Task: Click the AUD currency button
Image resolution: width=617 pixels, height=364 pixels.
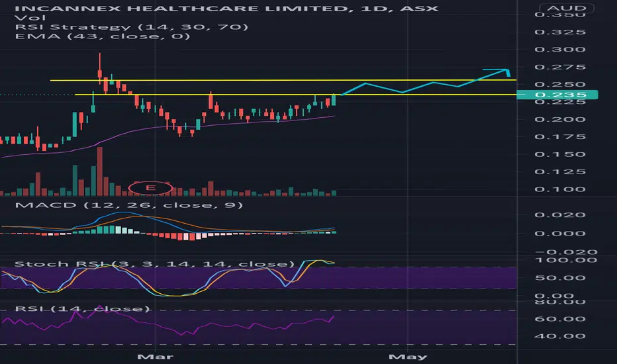Action: (x=566, y=8)
